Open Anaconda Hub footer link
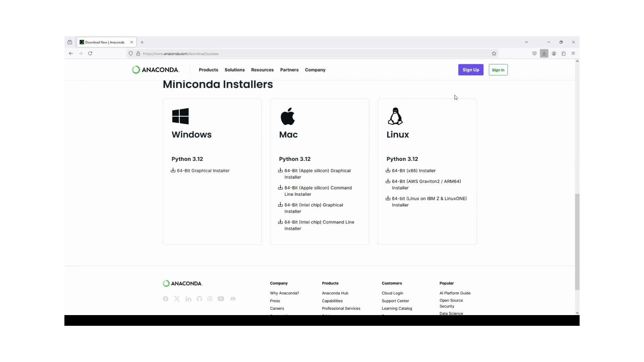This screenshot has height=362, width=644. point(335,293)
